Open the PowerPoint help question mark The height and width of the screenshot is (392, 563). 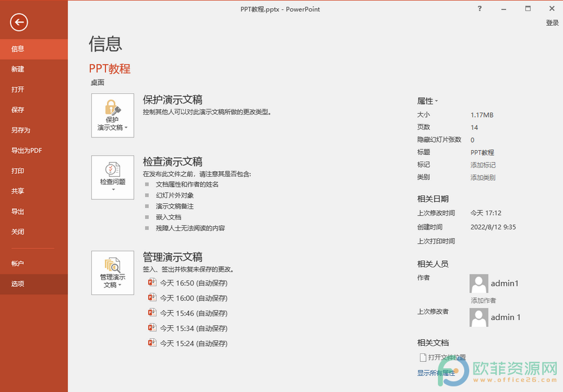[480, 9]
